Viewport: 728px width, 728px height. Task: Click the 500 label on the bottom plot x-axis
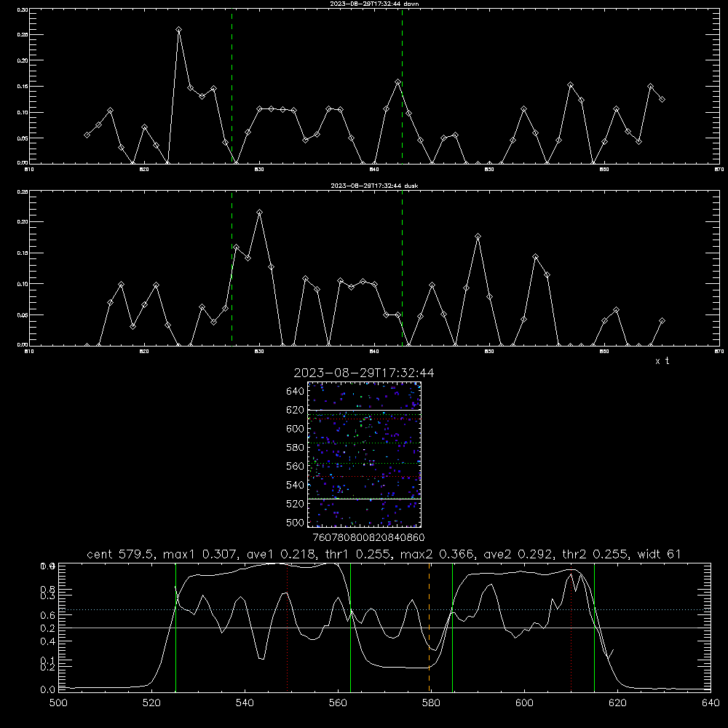tap(58, 703)
